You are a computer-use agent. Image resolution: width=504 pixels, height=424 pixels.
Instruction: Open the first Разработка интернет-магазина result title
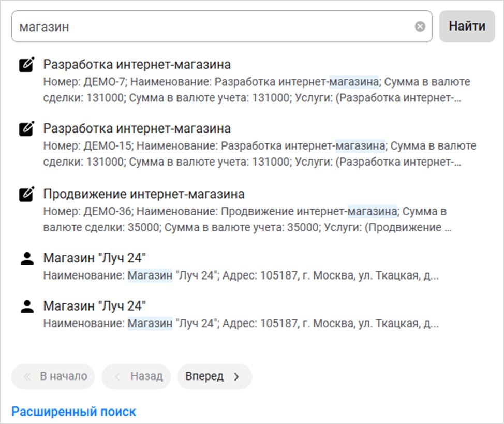[137, 65]
